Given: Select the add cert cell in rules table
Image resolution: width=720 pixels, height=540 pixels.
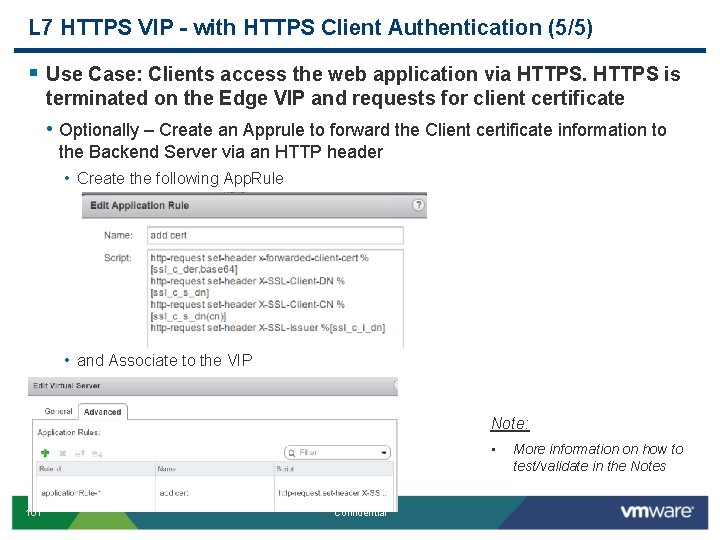Looking at the screenshot, I should coord(215,493).
